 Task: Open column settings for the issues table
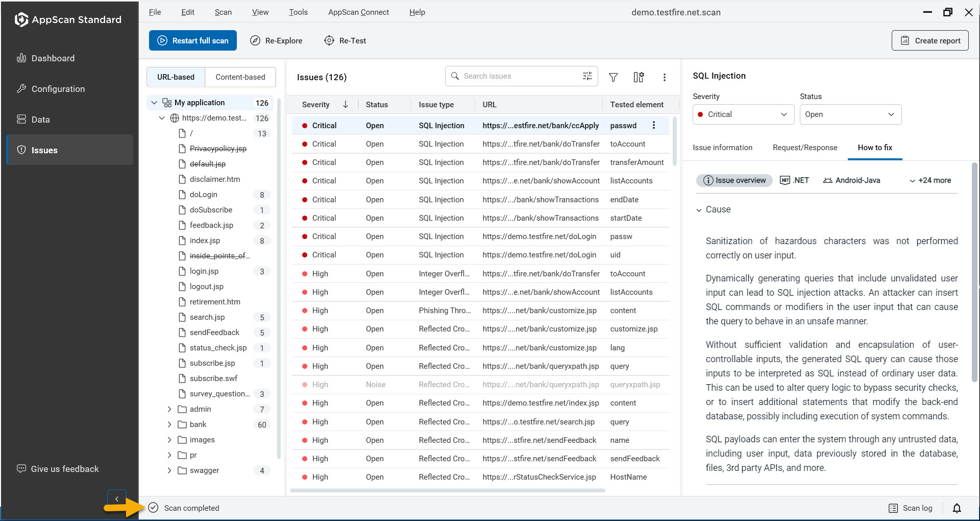click(x=638, y=77)
